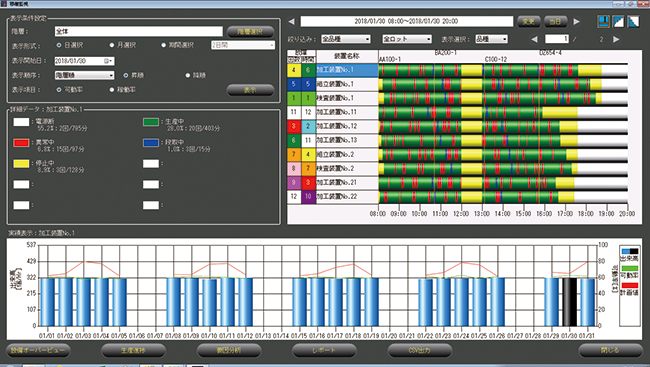Click purple time cell 10 for 加工装置No.22
Viewport: 650px width, 367px height.
tap(308, 197)
